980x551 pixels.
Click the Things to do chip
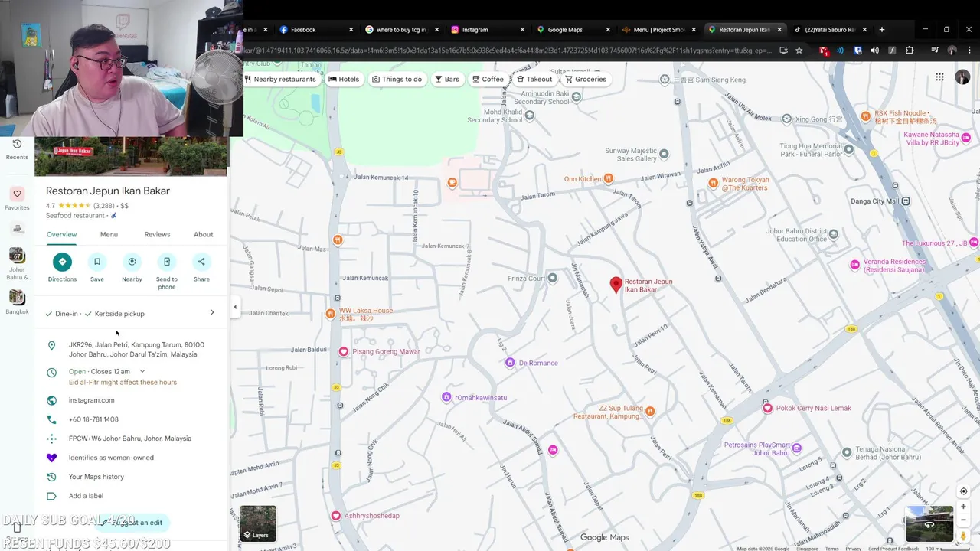click(397, 79)
